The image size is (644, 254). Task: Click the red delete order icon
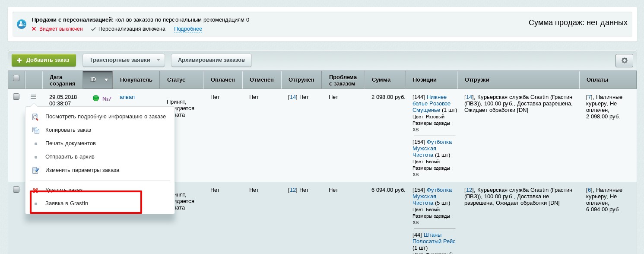[x=36, y=190]
